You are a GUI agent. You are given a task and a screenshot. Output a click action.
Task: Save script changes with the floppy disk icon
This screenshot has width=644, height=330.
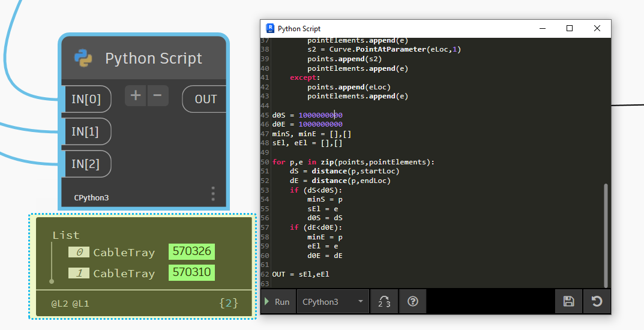click(x=568, y=302)
